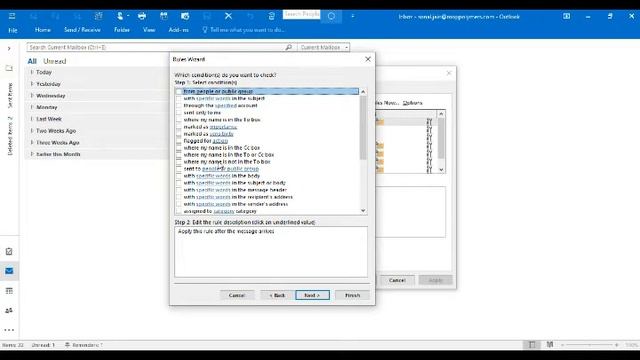The image size is (640, 360).
Task: Close the Rules and Alerts dialog behind the wizard
Action: click(x=449, y=73)
